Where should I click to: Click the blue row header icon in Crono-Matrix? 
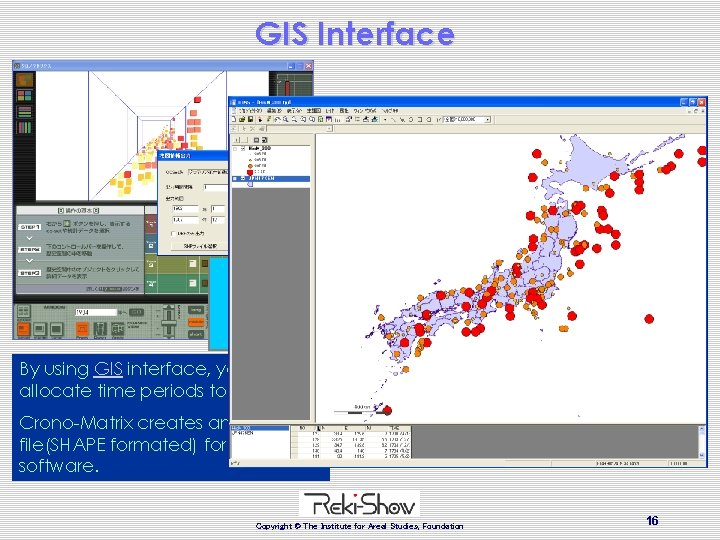(x=151, y=244)
